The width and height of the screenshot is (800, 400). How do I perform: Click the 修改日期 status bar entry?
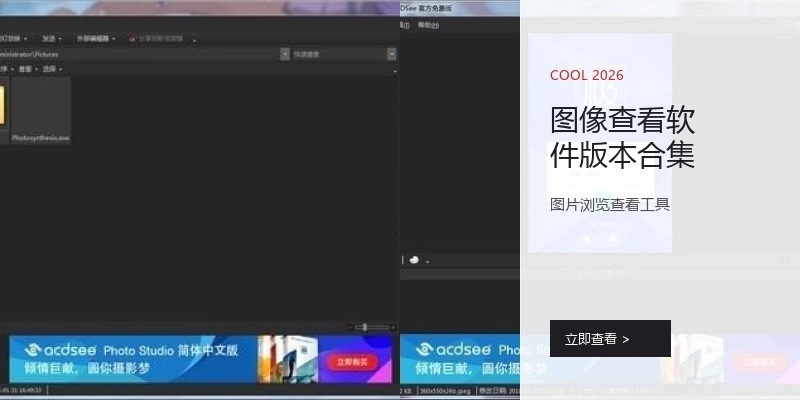coord(498,391)
